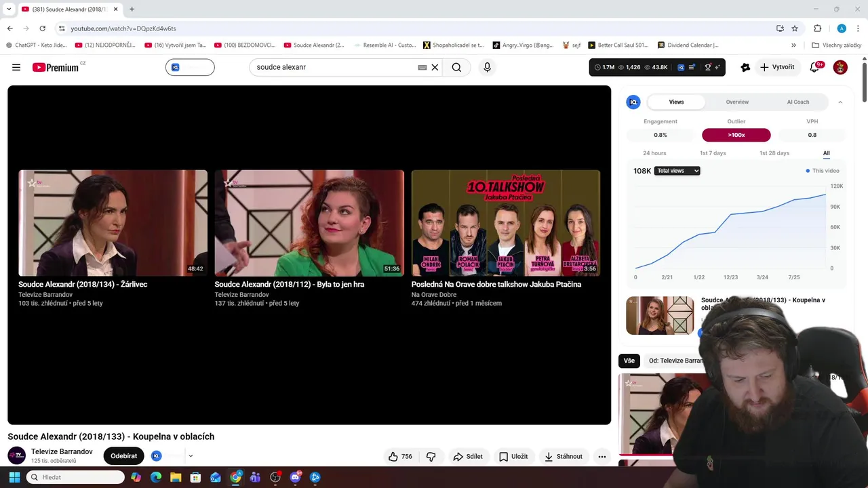
Task: Click the flower-shaped icon beside Vytvořit
Action: point(745,67)
